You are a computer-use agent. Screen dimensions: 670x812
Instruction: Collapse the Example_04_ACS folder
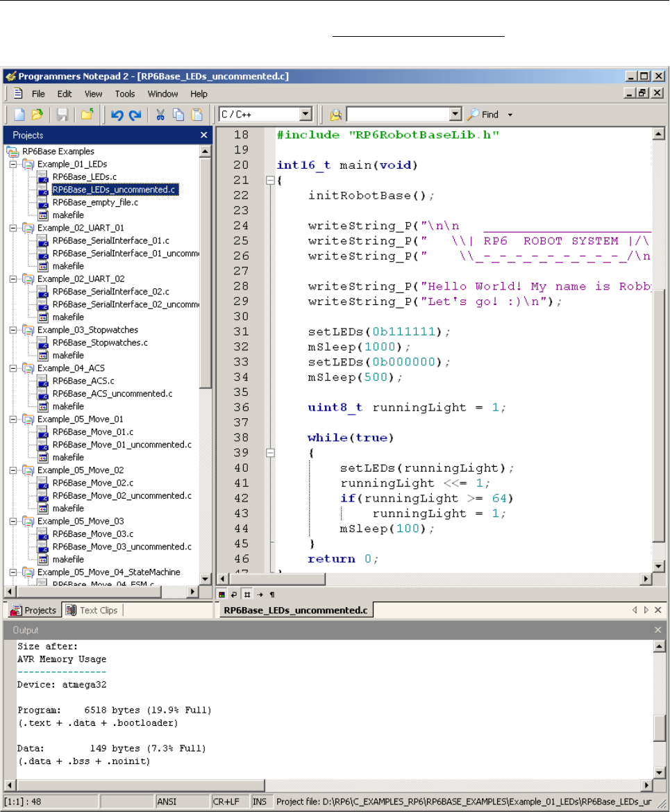click(13, 368)
